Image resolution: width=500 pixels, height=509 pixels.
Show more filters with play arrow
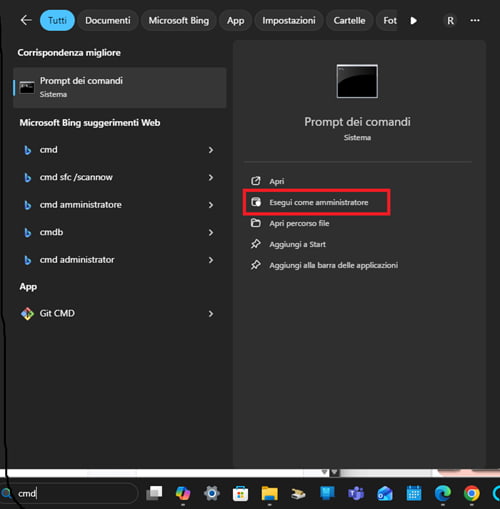(413, 21)
